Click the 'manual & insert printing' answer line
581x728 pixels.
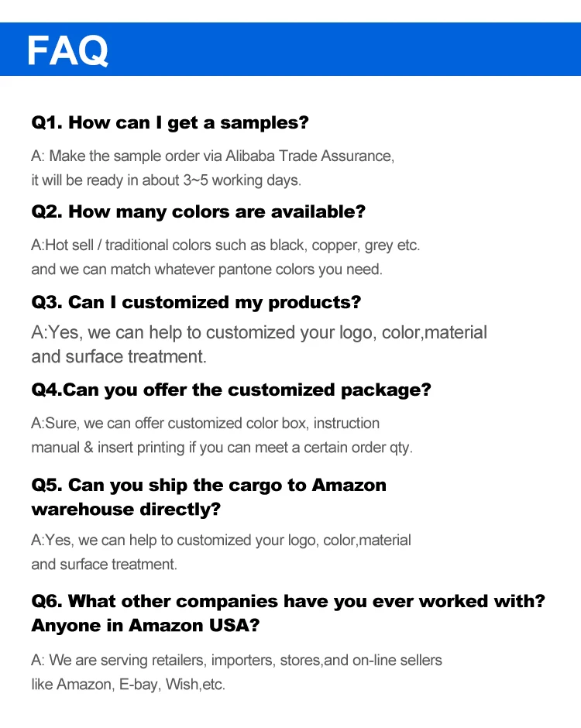(222, 448)
